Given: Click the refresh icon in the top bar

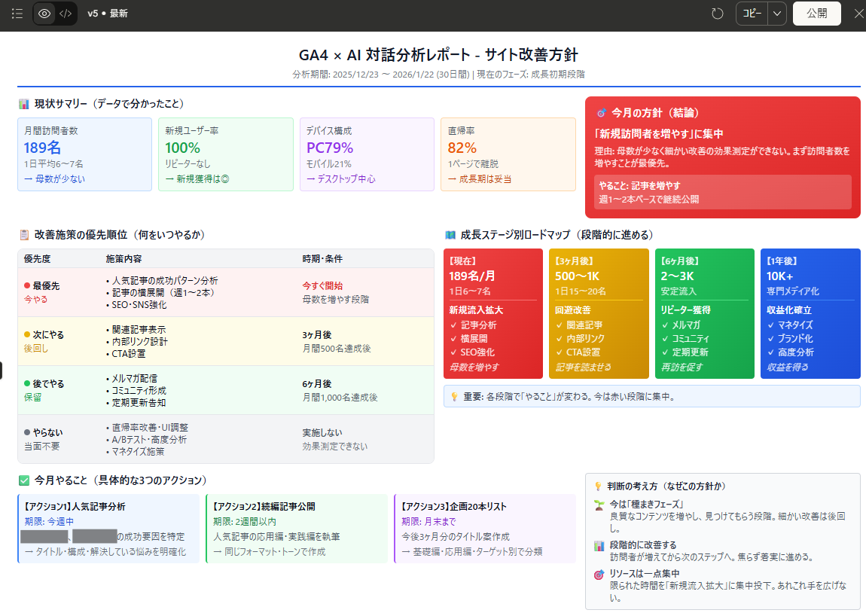Looking at the screenshot, I should (718, 14).
